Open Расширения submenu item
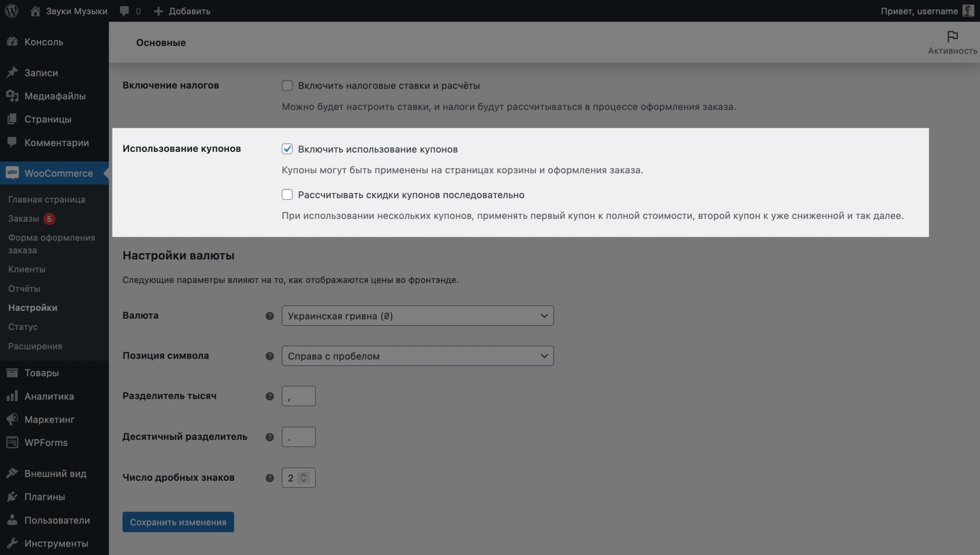 click(35, 346)
